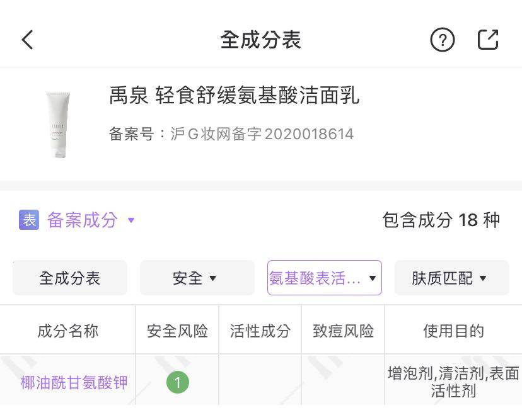Open the 椰油酰甘氨酸钾 ingredient link
522x420 pixels.
click(x=74, y=382)
